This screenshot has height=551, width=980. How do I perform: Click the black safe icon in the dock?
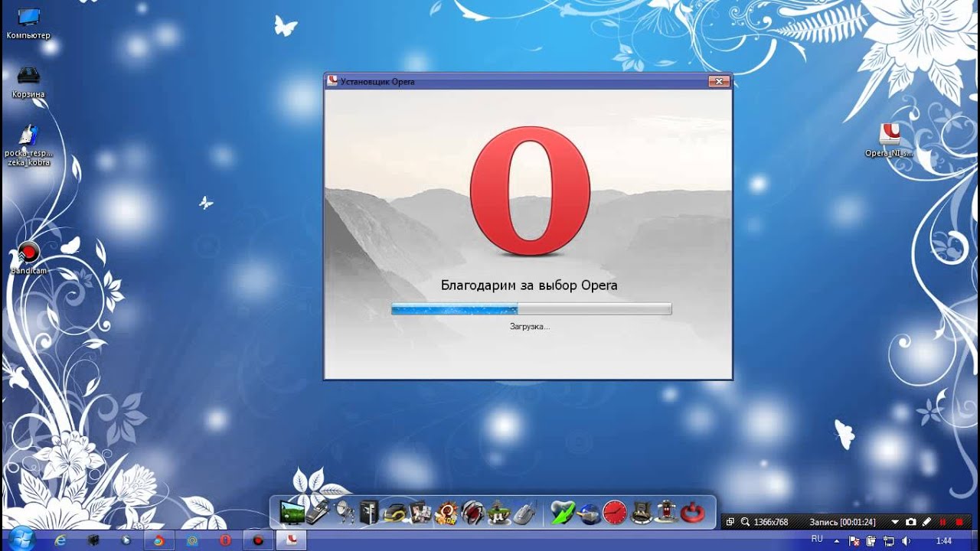369,511
